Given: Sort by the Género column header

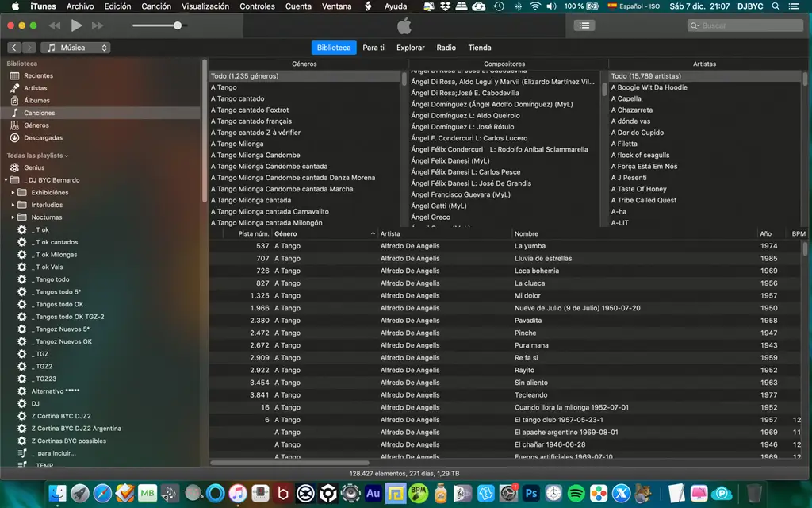Looking at the screenshot, I should click(324, 234).
